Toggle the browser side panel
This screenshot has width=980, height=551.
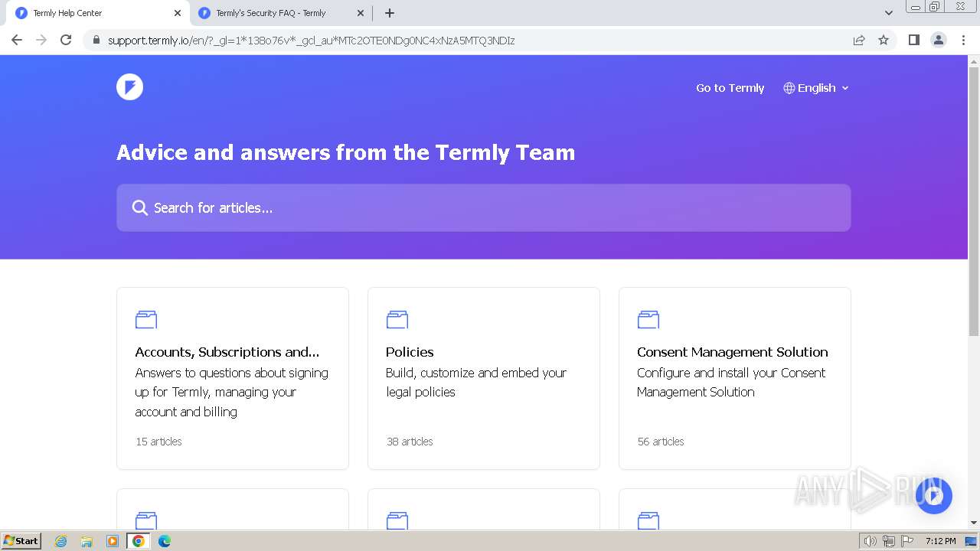(x=913, y=40)
